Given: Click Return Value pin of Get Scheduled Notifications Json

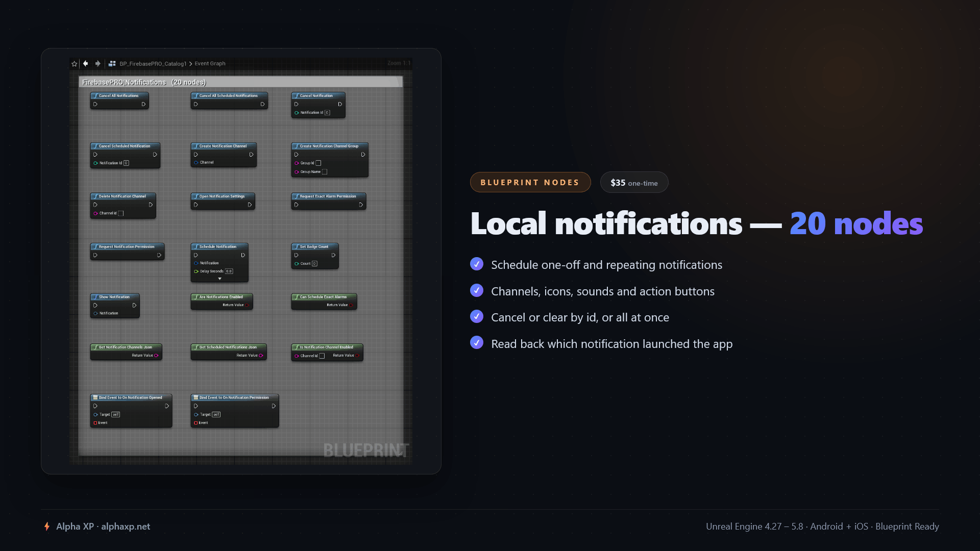Looking at the screenshot, I should (x=261, y=356).
